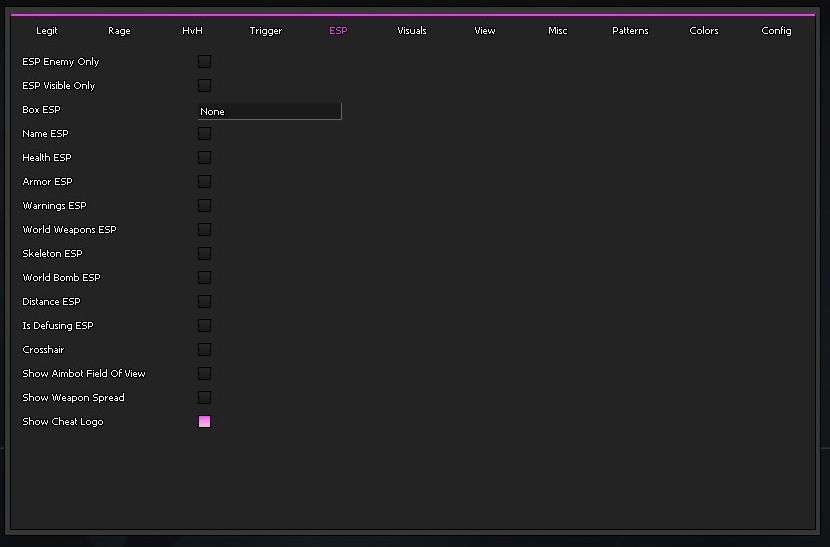Check Show Weapon Spread option
Viewport: 830px width, 547px height.
[x=204, y=398]
